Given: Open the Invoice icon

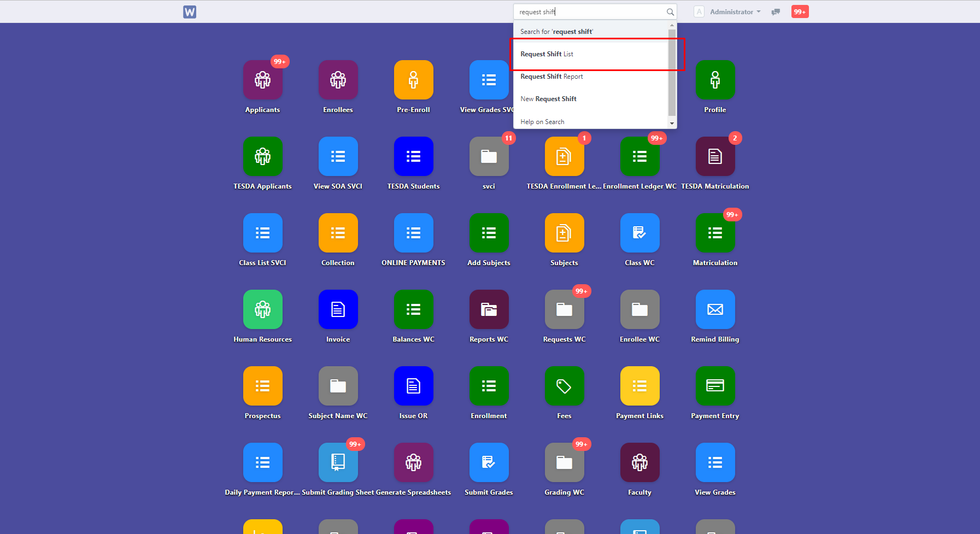Looking at the screenshot, I should point(338,309).
